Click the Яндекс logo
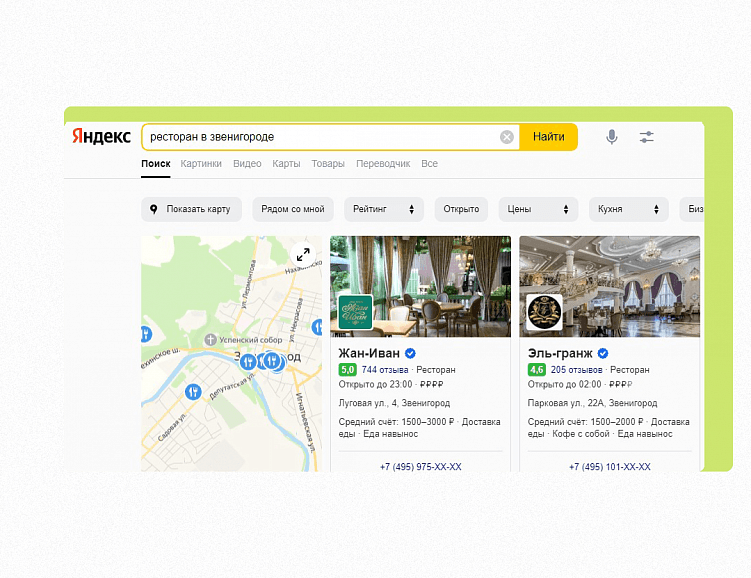The image size is (751, 578). (101, 136)
